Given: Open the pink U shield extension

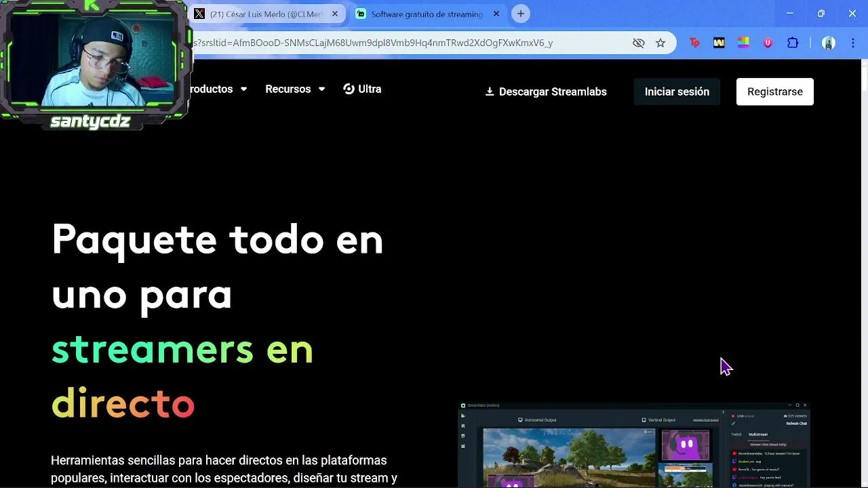Looking at the screenshot, I should coord(768,43).
